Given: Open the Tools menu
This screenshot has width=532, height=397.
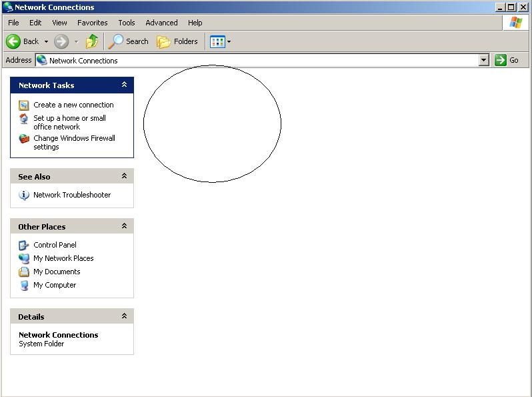Looking at the screenshot, I should [127, 23].
